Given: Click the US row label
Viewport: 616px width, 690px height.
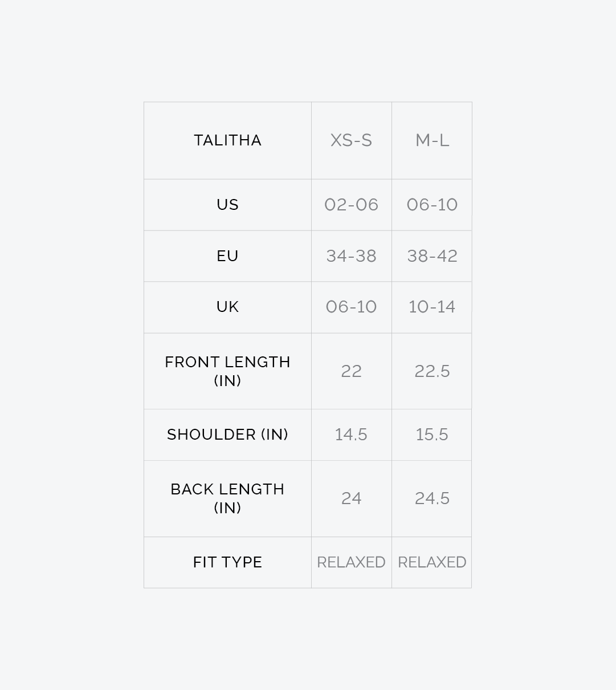Looking at the screenshot, I should [x=227, y=205].
